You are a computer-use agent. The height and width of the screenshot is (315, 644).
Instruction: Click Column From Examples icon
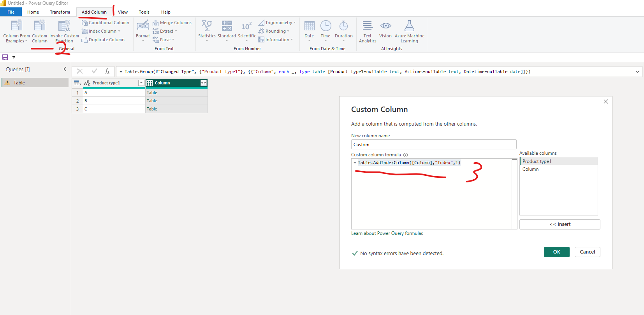(16, 26)
